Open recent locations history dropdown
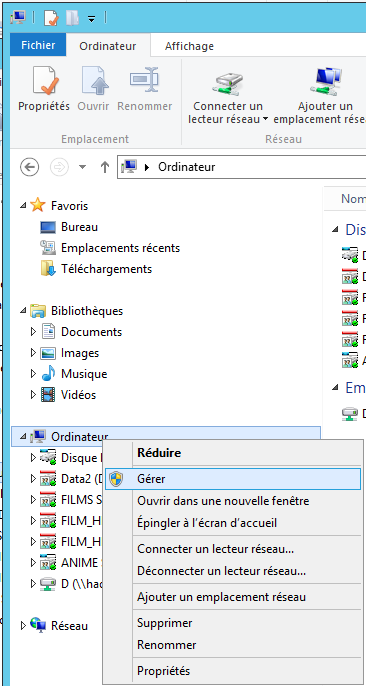Viewport: 366px width, 686px height. click(x=82, y=167)
